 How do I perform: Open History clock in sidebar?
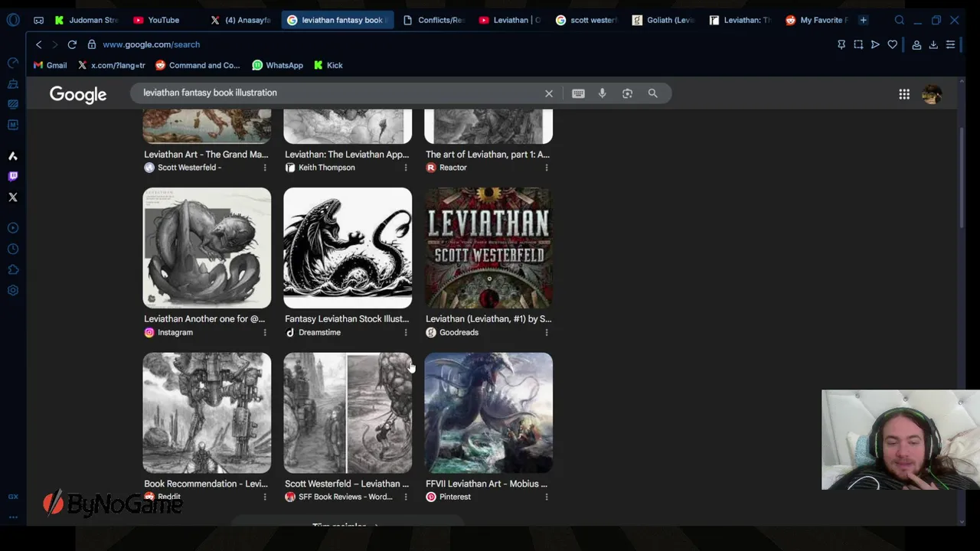(13, 249)
